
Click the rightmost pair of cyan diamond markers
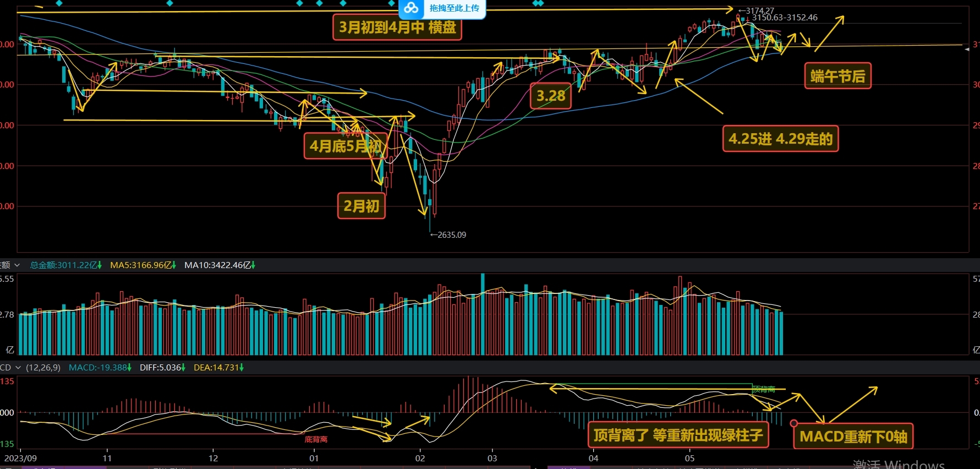tap(538, 3)
